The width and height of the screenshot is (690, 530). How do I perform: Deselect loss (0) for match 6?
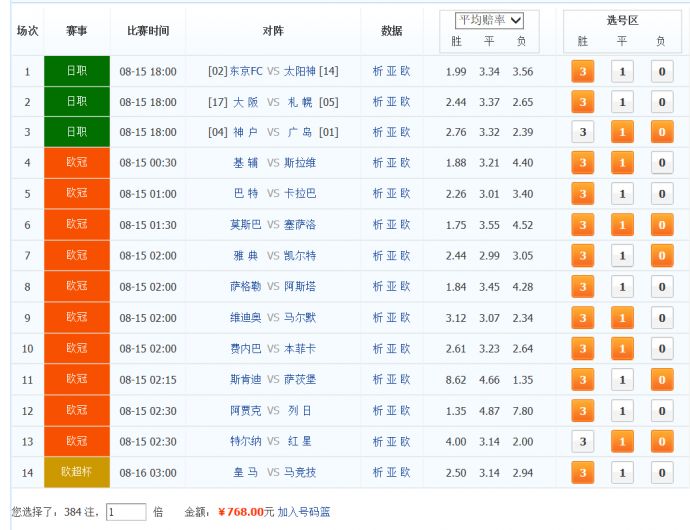pos(662,225)
